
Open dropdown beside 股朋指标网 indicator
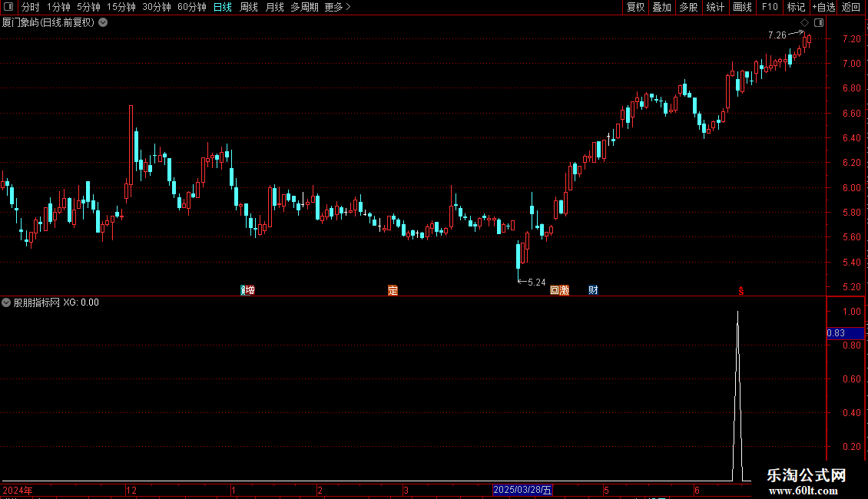6,302
